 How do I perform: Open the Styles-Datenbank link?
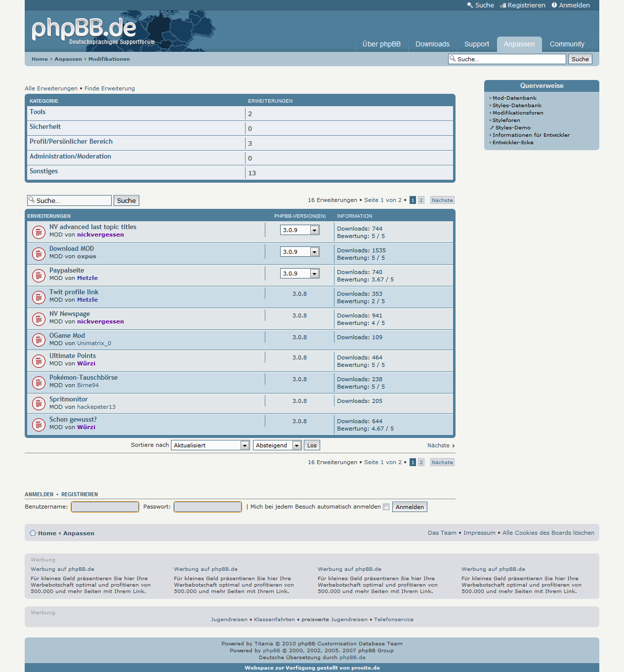517,106
